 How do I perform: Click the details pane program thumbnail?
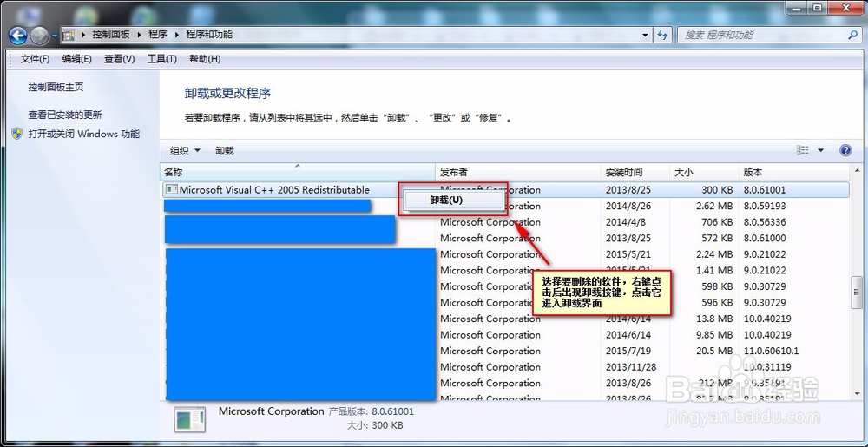point(189,418)
